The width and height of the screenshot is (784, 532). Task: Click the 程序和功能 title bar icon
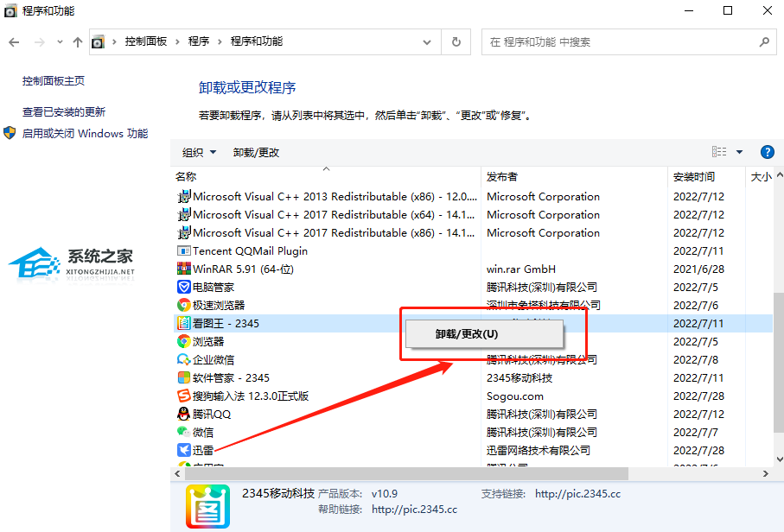10,10
